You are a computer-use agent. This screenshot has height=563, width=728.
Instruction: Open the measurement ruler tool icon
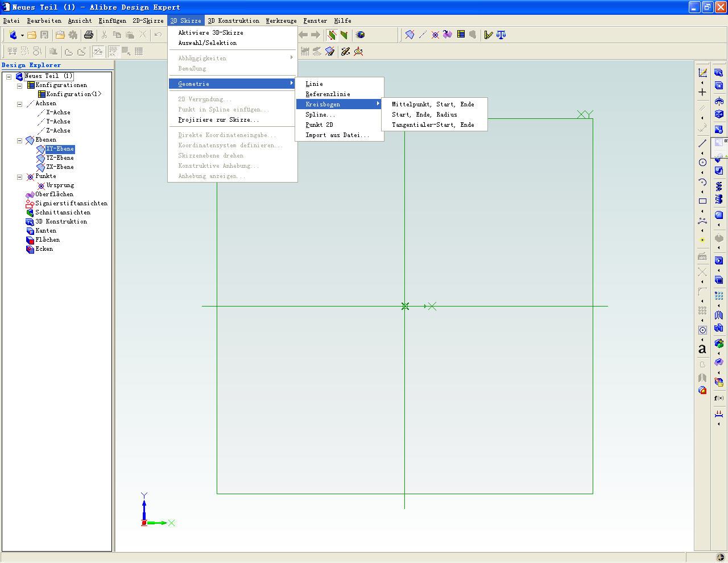(488, 35)
